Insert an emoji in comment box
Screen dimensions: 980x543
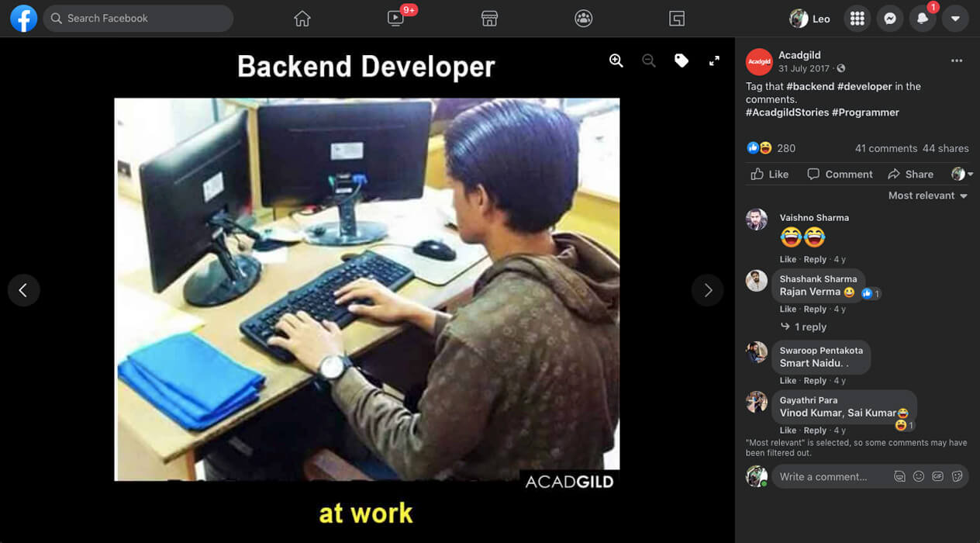click(919, 476)
